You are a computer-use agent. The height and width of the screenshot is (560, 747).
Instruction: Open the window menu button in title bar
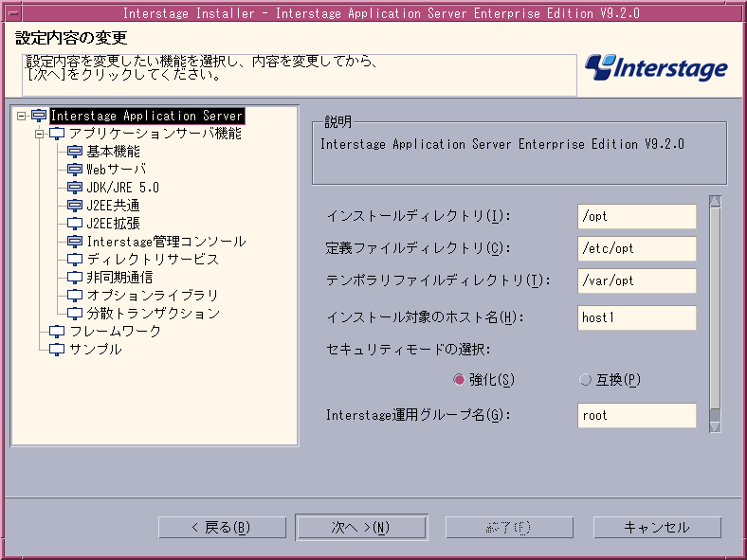point(14,13)
